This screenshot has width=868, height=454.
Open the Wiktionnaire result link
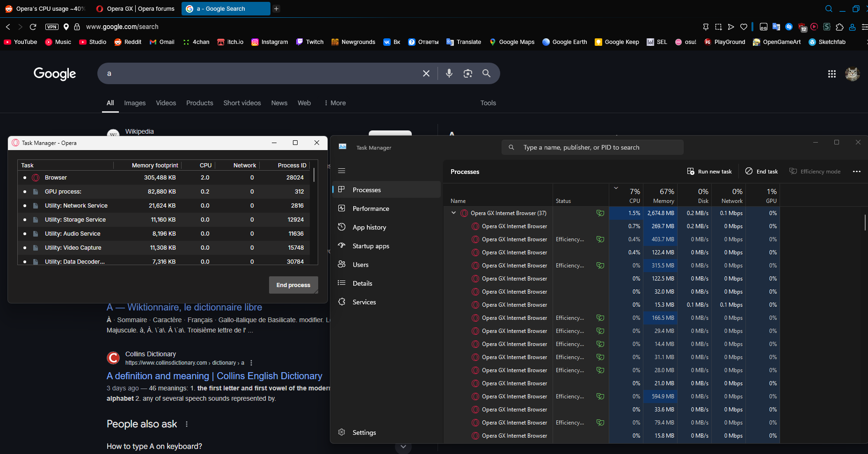click(184, 307)
